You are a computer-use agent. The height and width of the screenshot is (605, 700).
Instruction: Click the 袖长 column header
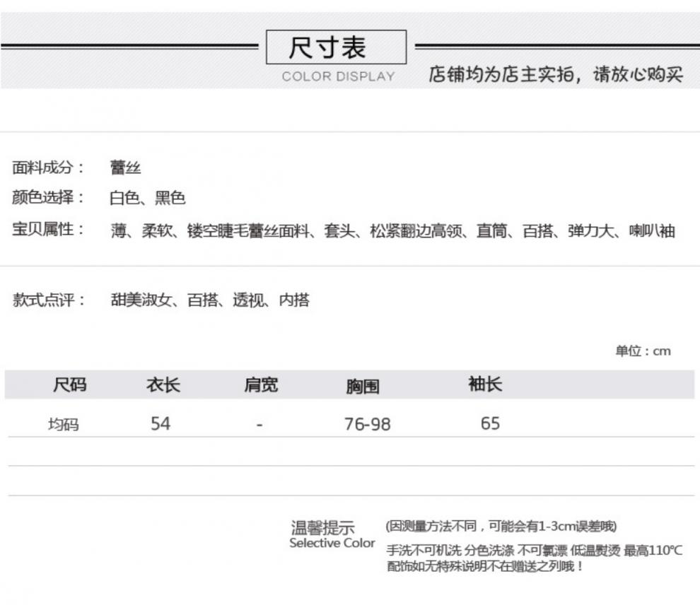tap(485, 384)
